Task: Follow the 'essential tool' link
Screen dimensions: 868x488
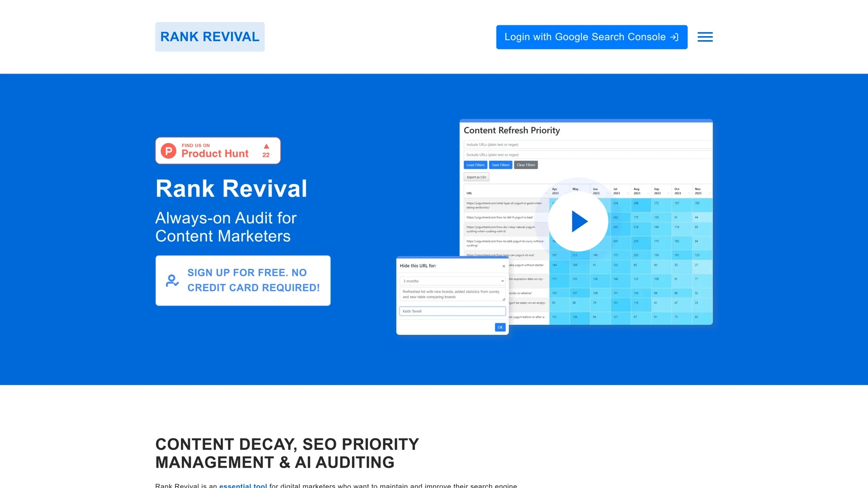Action: (x=243, y=485)
